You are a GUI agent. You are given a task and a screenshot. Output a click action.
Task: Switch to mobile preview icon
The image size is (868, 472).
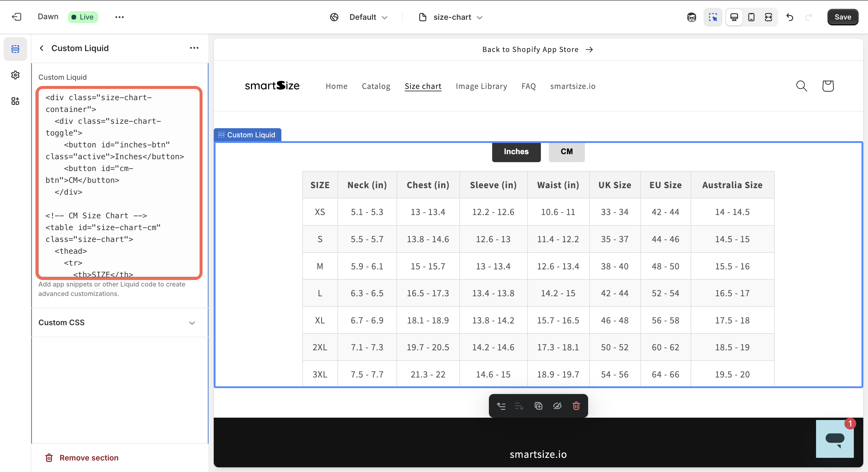pyautogui.click(x=751, y=17)
